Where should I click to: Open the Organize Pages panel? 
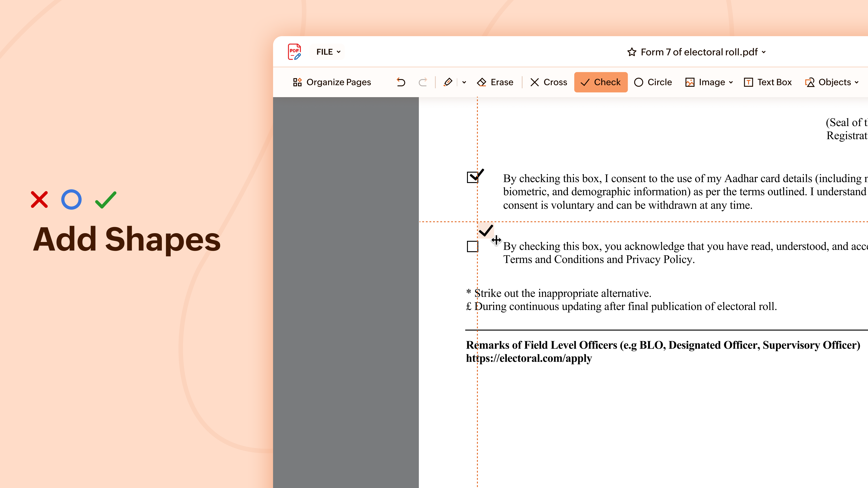[332, 82]
